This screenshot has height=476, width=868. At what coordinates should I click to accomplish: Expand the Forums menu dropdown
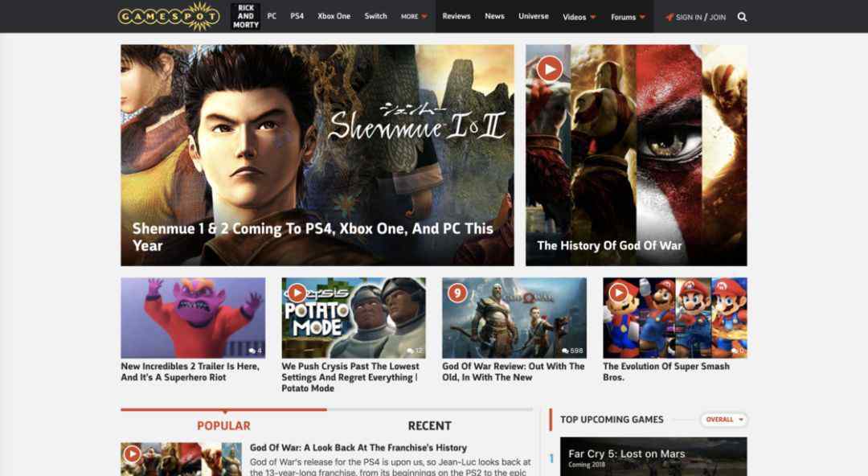coord(628,17)
